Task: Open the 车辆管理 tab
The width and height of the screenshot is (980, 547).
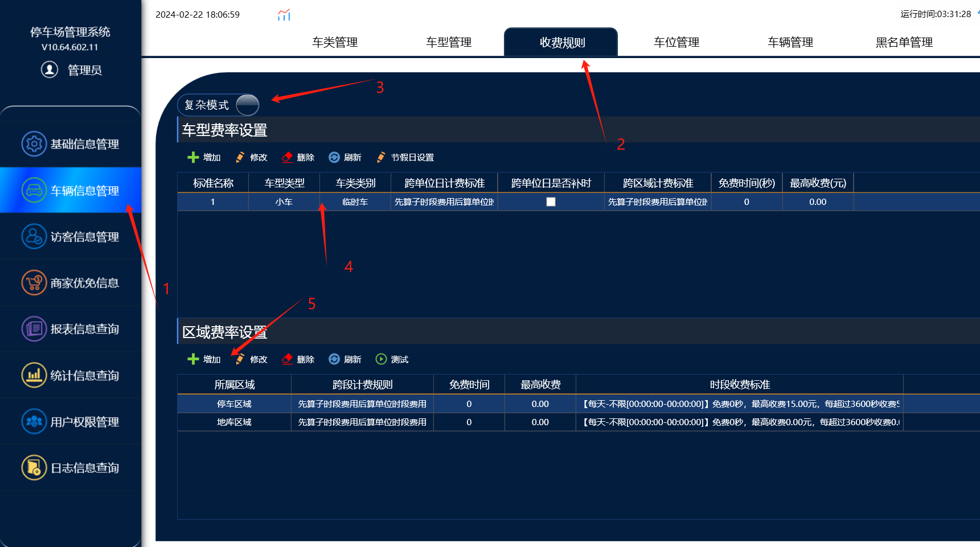Action: point(790,42)
